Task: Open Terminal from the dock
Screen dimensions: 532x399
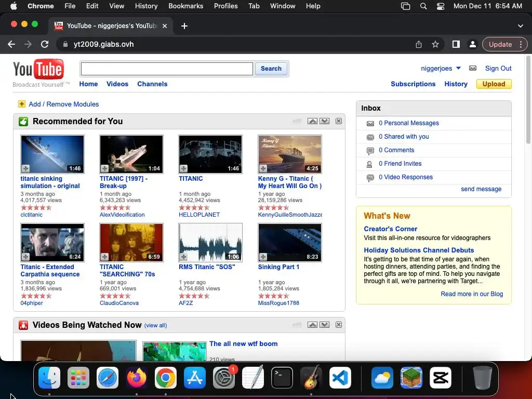Action: (x=282, y=378)
